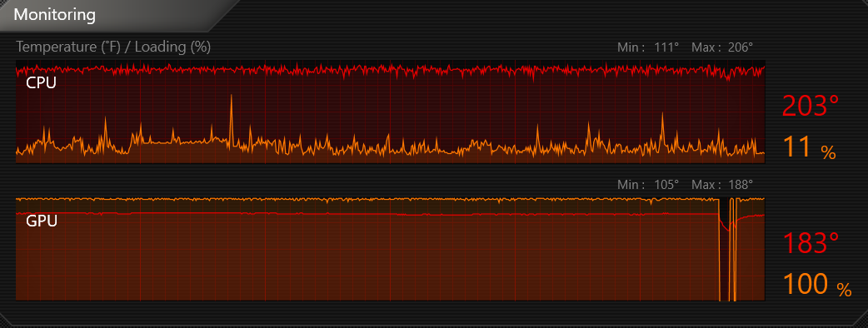Click the Temperature (°F) / Loading (%) label
868x328 pixels.
113,47
